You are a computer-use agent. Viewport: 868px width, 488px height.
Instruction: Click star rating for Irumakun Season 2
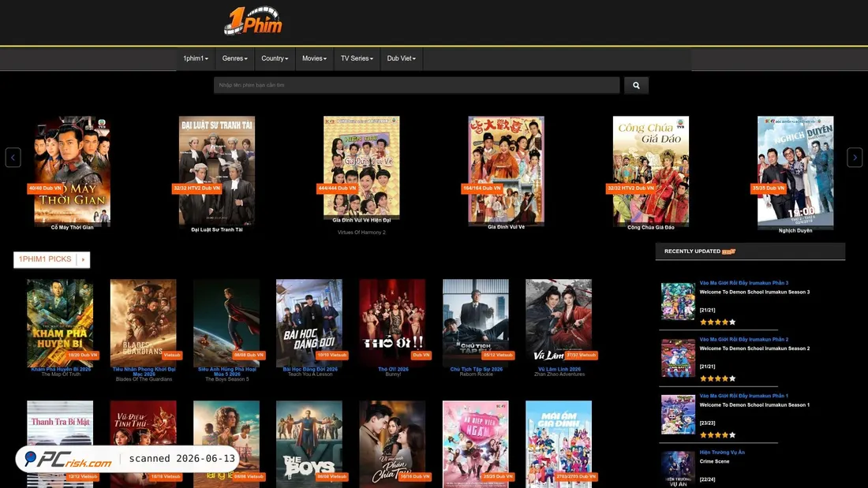coord(717,378)
